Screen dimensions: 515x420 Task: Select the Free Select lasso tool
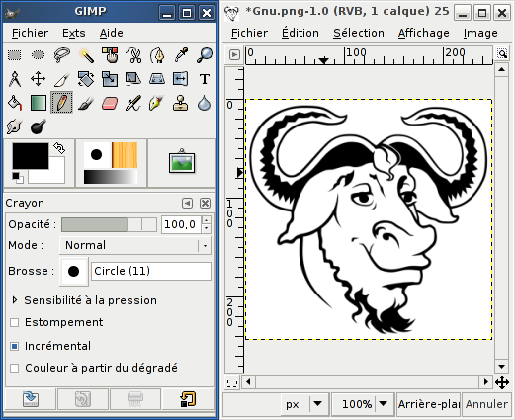pyautogui.click(x=62, y=55)
